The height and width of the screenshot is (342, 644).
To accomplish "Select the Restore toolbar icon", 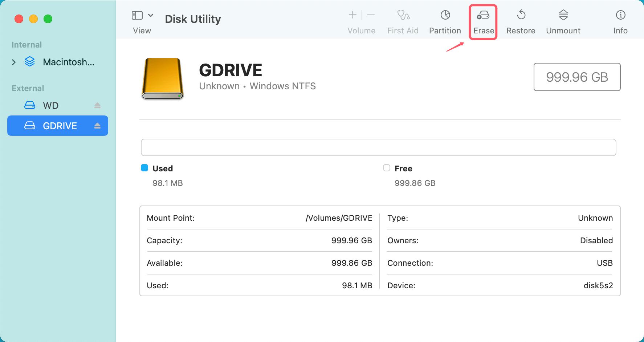I will coord(521,20).
